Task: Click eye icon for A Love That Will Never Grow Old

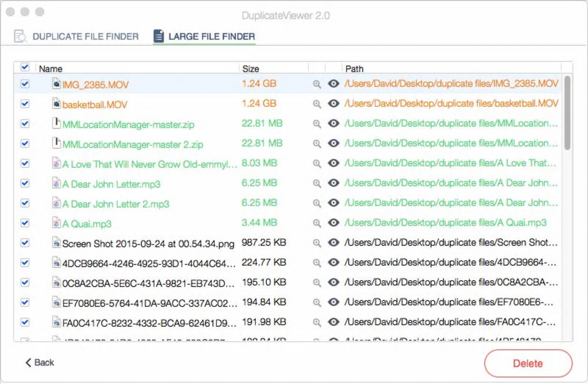Action: point(333,163)
